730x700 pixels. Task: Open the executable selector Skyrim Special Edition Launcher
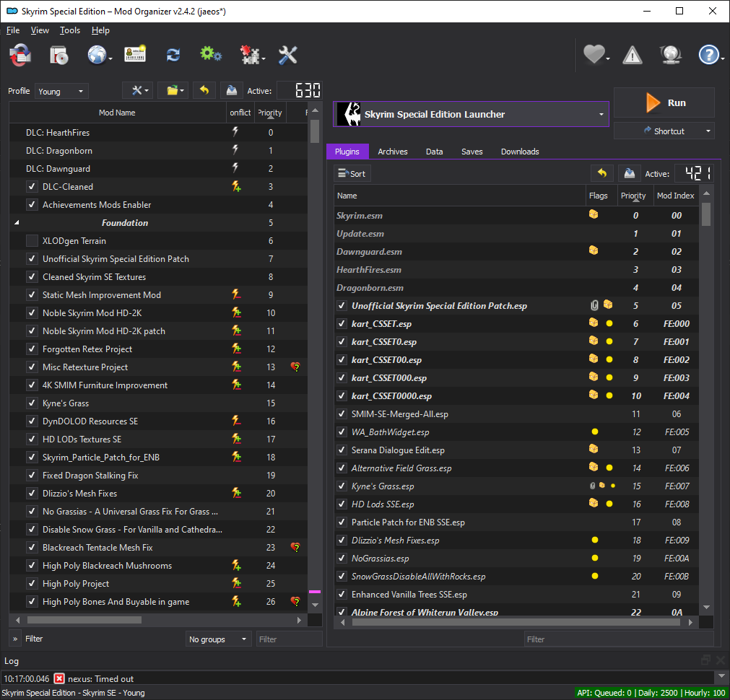[471, 114]
